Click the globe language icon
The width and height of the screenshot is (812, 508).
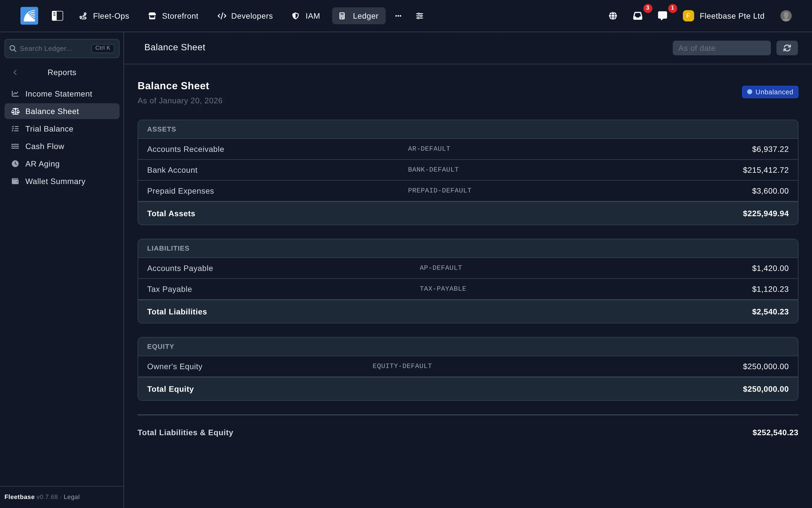[613, 16]
